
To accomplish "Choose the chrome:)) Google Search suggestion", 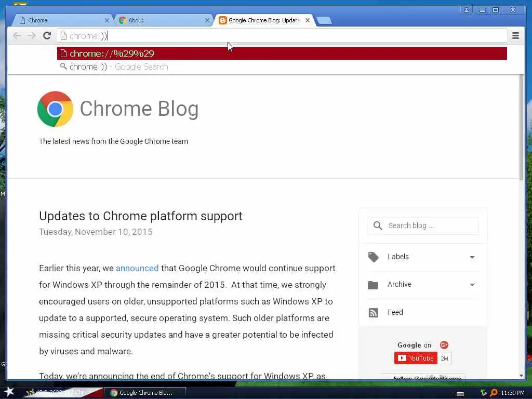I will [x=282, y=66].
